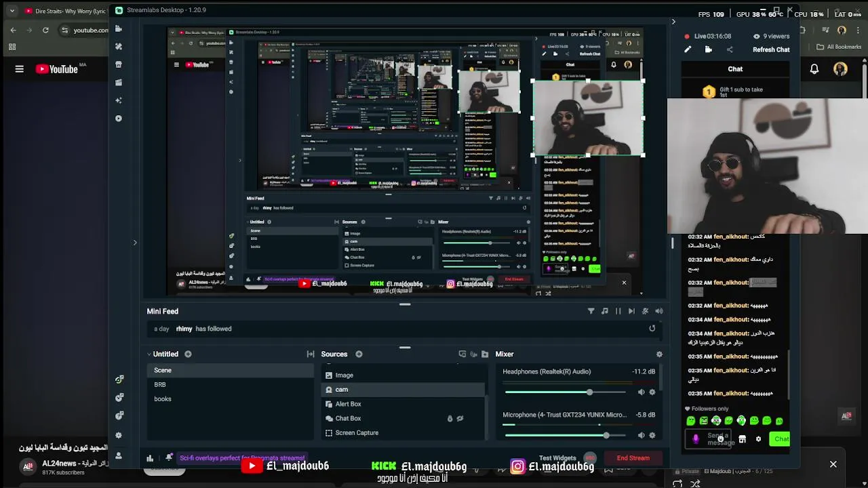The image size is (868, 488).
Task: Close the YouTube playlist panel with X
Action: [833, 464]
